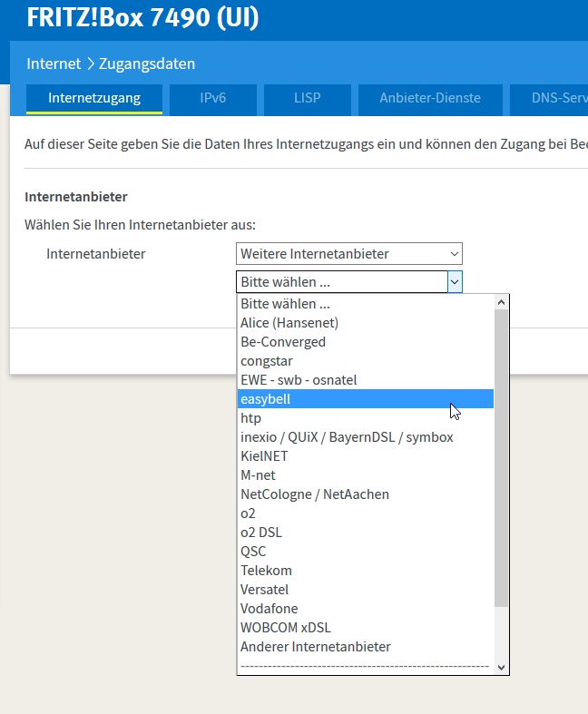Screen dimensions: 588x714
Task: Click the Internet breadcrumb link
Action: (x=54, y=64)
